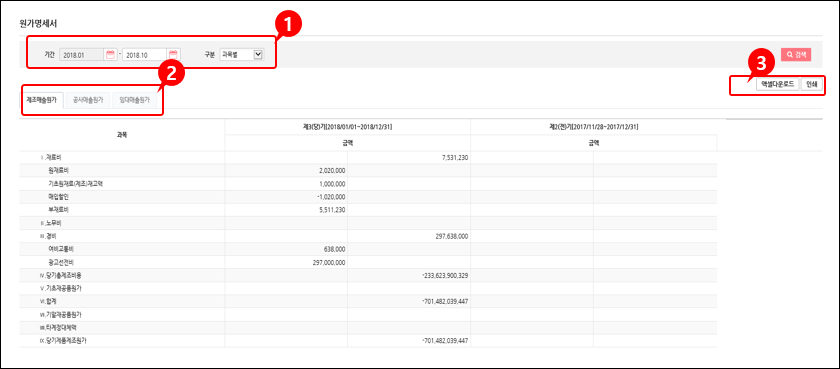Screen dimensions: 840x369
Task: Click -701,482,039,447 in the 당기제품제조원가 row
Action: tap(446, 341)
